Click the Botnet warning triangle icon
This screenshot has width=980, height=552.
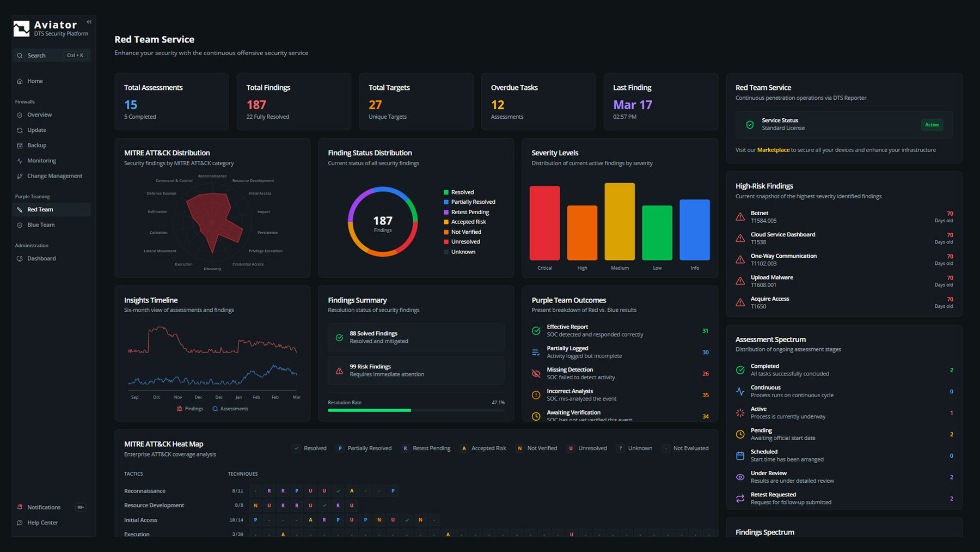(x=740, y=217)
